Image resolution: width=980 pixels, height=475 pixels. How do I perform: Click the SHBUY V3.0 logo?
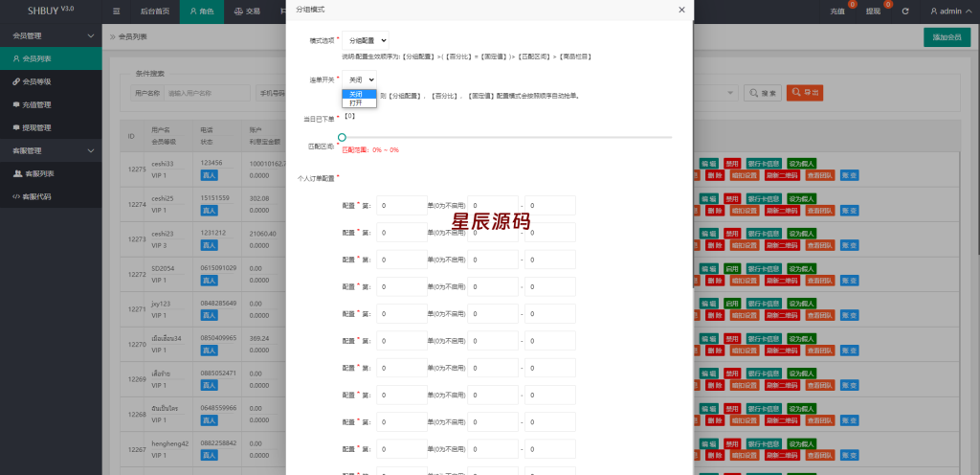(x=51, y=11)
